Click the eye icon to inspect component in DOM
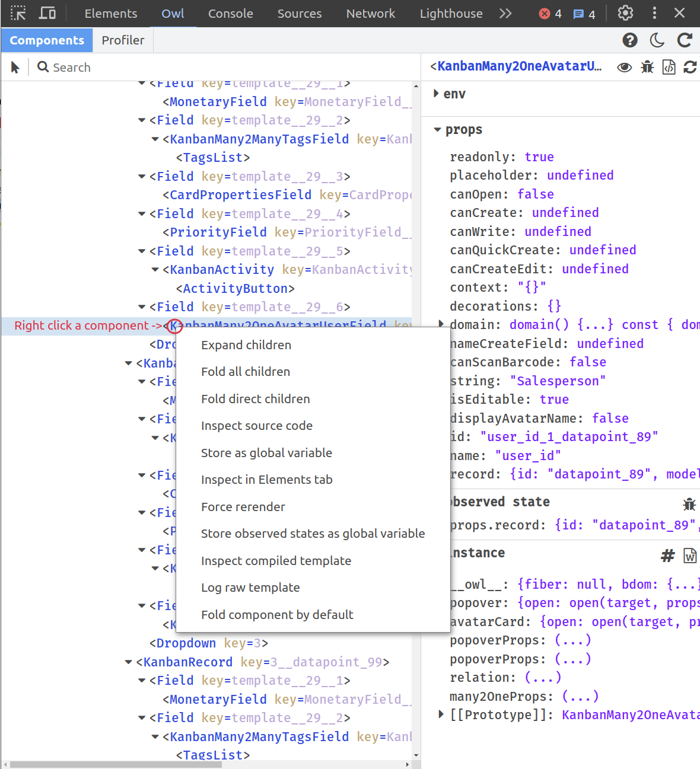This screenshot has width=700, height=769. point(624,67)
